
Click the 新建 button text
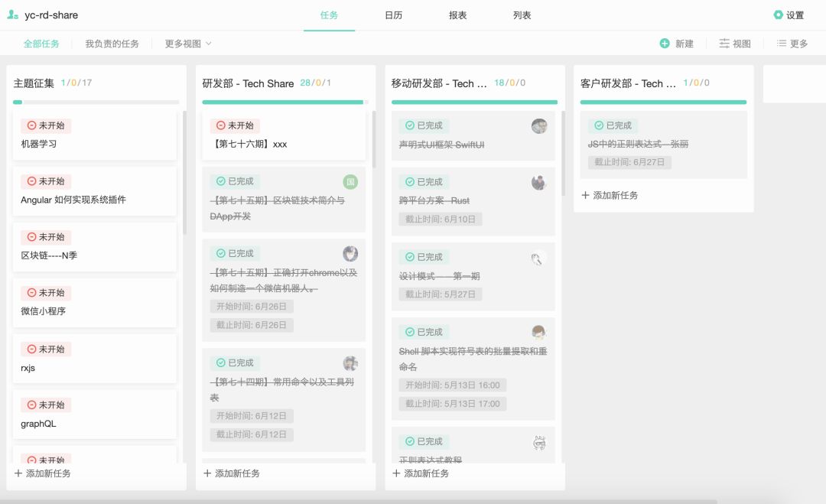(x=685, y=44)
